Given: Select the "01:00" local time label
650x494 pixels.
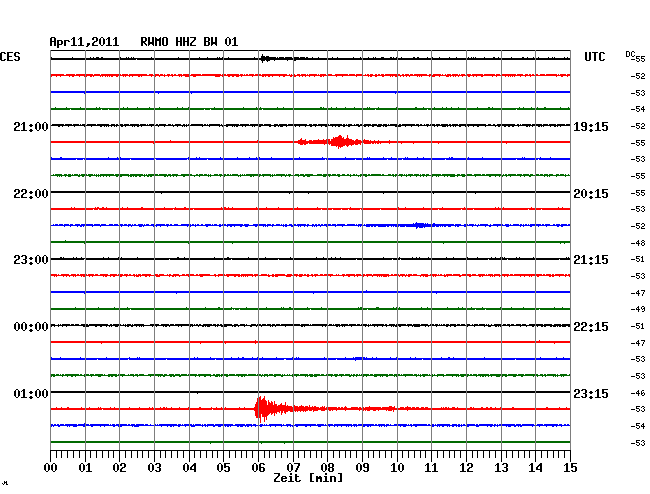Looking at the screenshot, I should (31, 393).
